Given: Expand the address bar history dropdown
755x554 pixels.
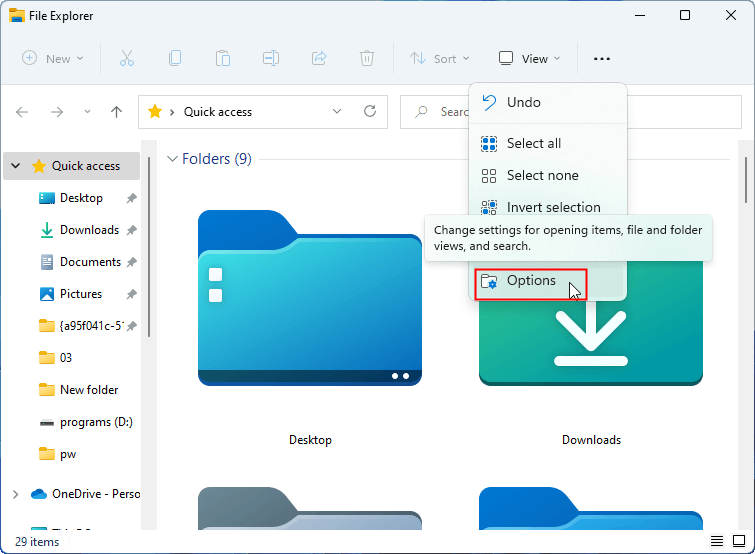Looking at the screenshot, I should (337, 111).
